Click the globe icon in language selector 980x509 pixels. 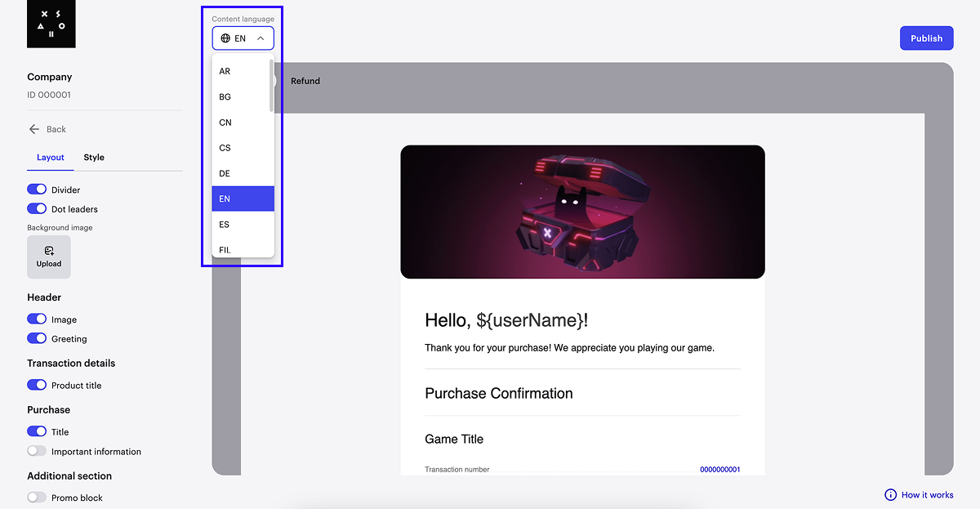click(225, 38)
